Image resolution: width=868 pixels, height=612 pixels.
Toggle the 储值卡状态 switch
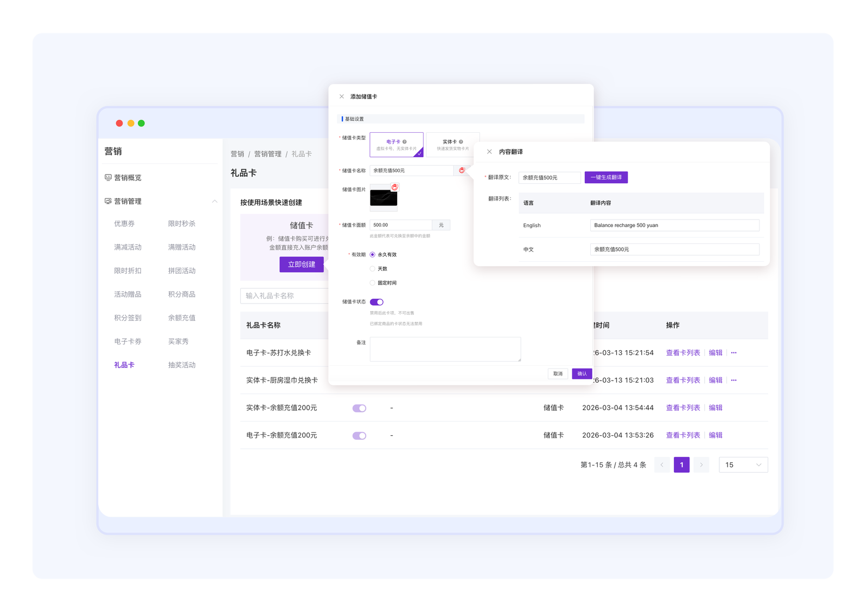pyautogui.click(x=376, y=302)
